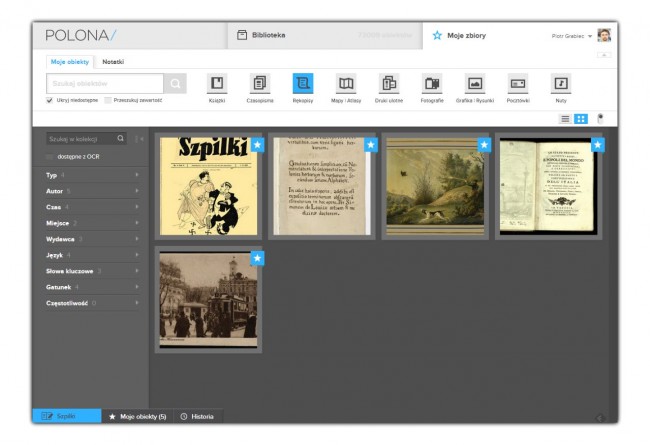Screen dimensions: 650x445
Task: Collapse the header panel arrow button
Action: point(604,55)
